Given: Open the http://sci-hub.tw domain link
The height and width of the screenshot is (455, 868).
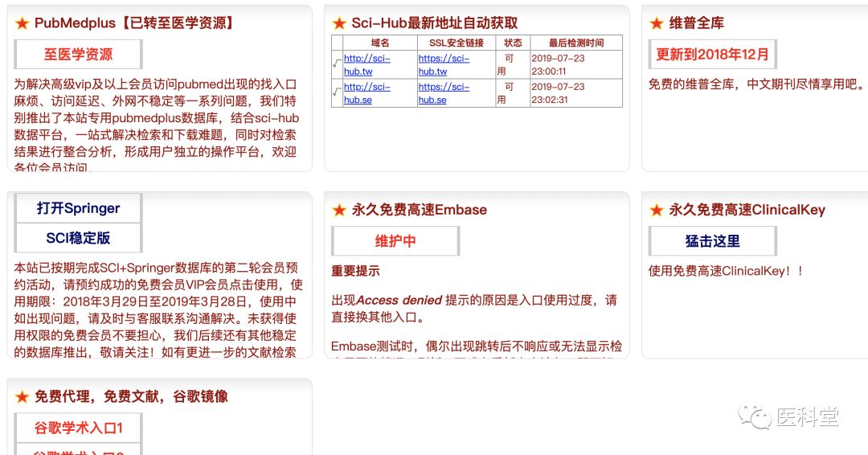Looking at the screenshot, I should (x=367, y=65).
